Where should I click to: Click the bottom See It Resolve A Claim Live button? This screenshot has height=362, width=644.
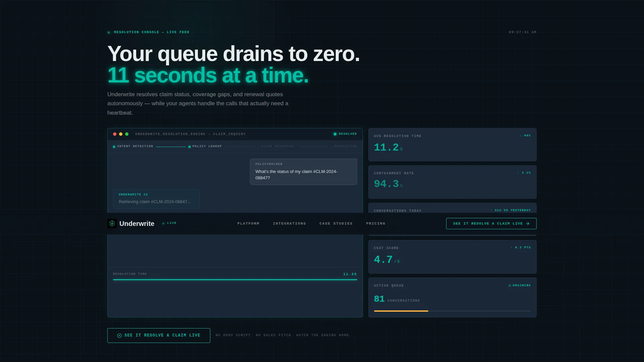click(x=159, y=336)
